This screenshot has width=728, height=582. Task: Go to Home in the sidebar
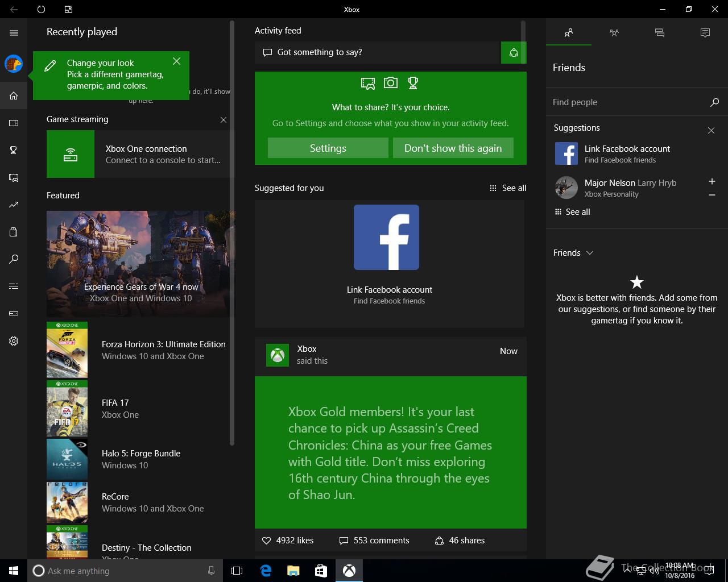coord(14,95)
